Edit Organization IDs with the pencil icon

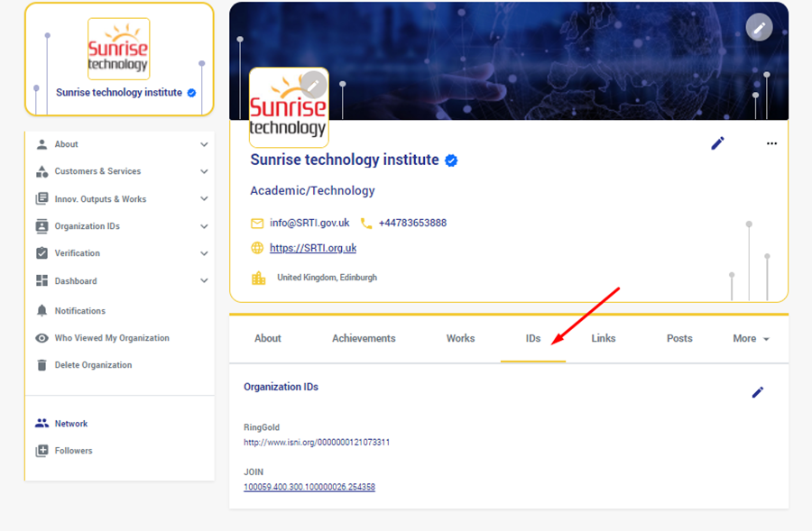[x=757, y=392]
